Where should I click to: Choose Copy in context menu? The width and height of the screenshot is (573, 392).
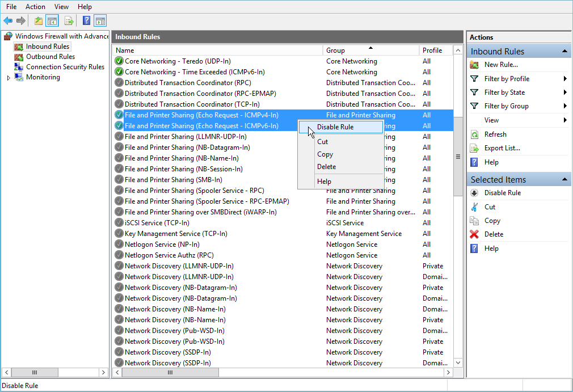[x=341, y=154]
